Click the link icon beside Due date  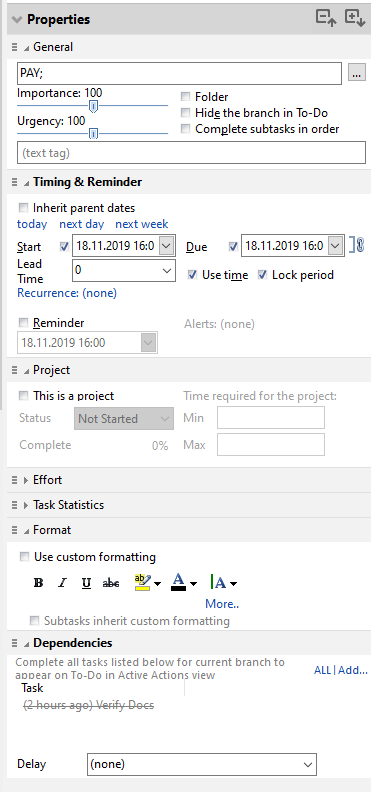coord(358,246)
